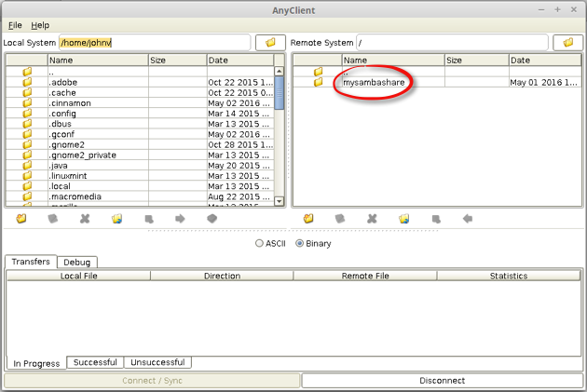The width and height of the screenshot is (587, 392).
Task: Click the refresh folder icon in local toolbar
Action: 116,219
